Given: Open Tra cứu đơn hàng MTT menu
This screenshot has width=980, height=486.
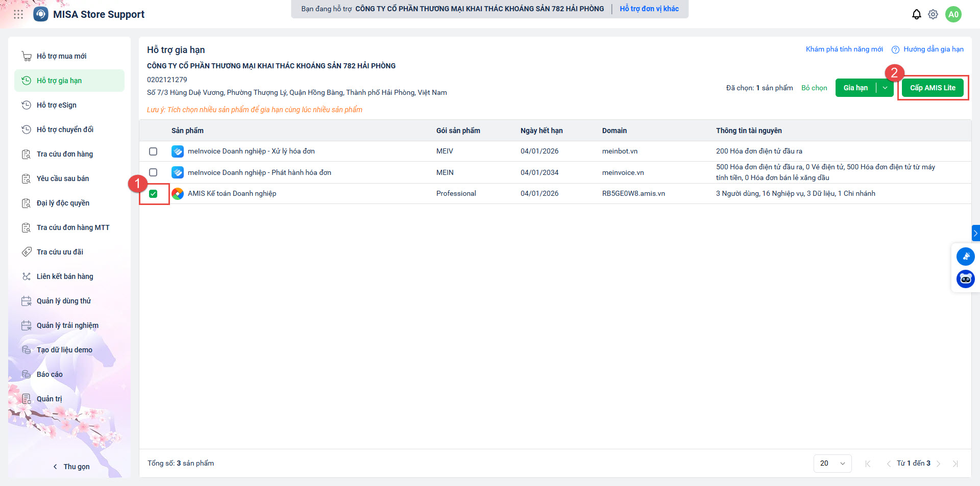Looking at the screenshot, I should 69,227.
